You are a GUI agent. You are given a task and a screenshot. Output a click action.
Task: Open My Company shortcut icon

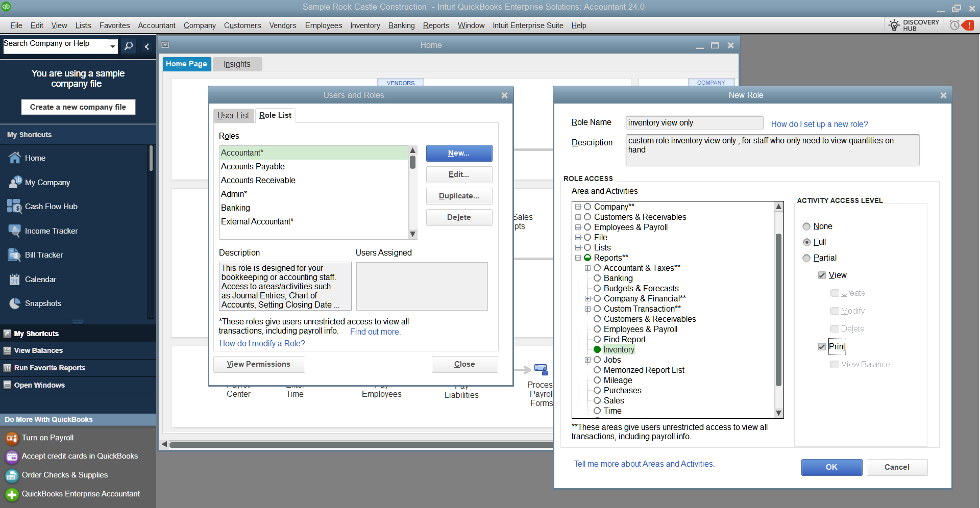(15, 182)
